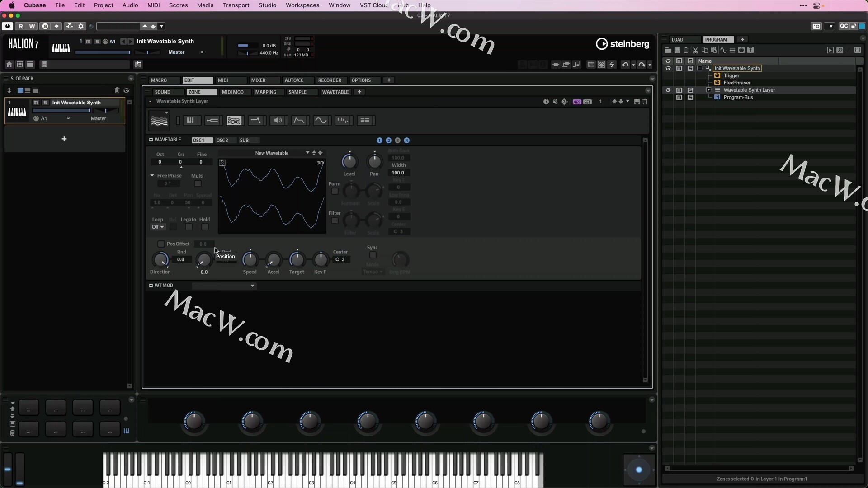The image size is (868, 488).
Task: Show the Filter section icon
Action: (255, 121)
